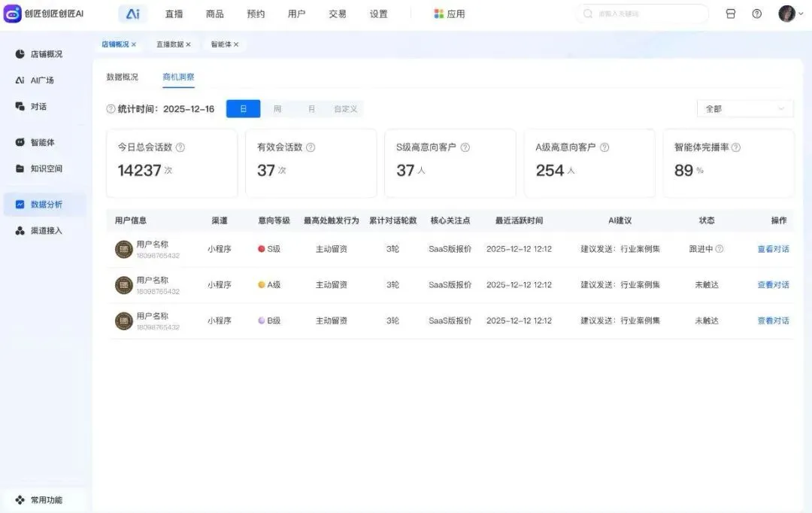The image size is (812, 513).
Task: Click the store icon near the avatar
Action: coord(730,14)
